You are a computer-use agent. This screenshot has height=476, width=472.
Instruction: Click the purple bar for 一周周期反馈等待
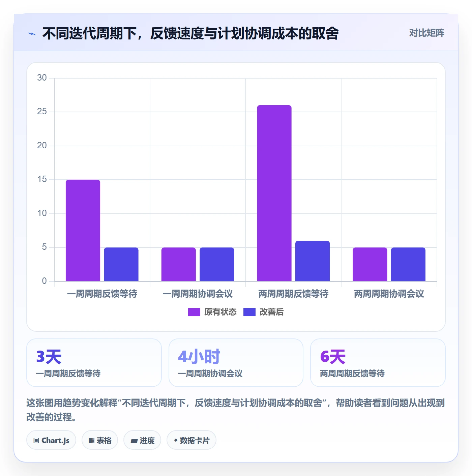click(83, 230)
